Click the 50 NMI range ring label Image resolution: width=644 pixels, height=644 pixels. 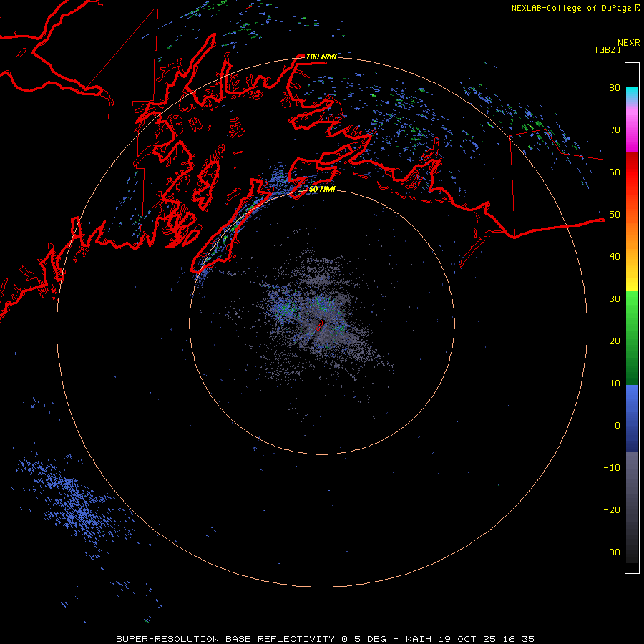[x=322, y=189]
